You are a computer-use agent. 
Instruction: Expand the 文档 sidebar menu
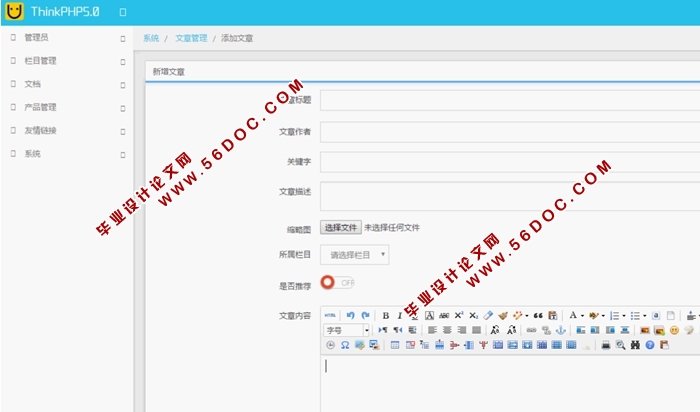(x=67, y=84)
